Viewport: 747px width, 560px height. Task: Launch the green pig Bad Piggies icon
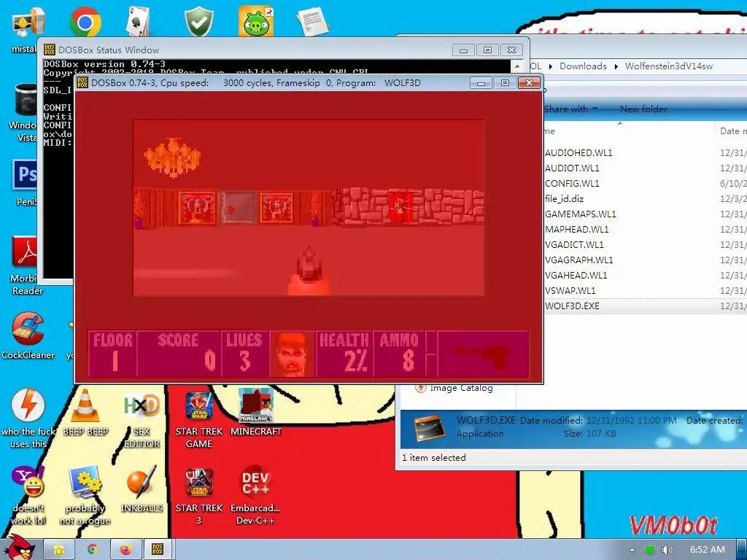[256, 21]
